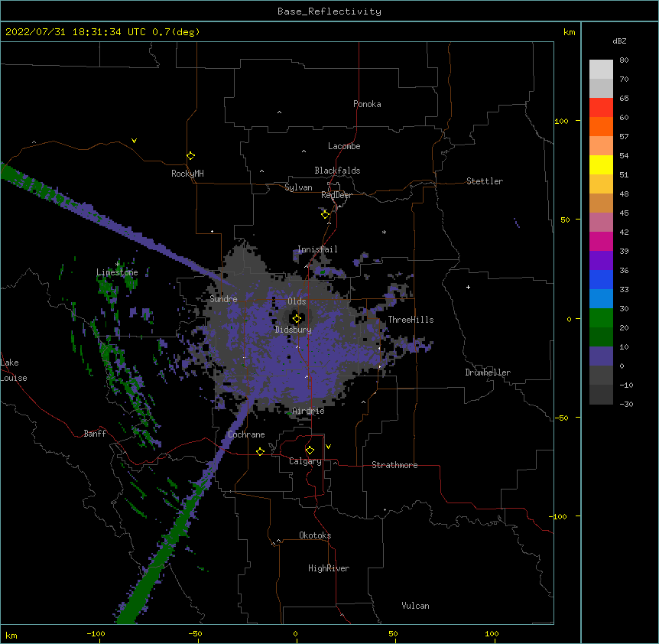Pick the red 60-65 dBZ legend swatch
Screen dimensions: 659x644
[x=601, y=108]
